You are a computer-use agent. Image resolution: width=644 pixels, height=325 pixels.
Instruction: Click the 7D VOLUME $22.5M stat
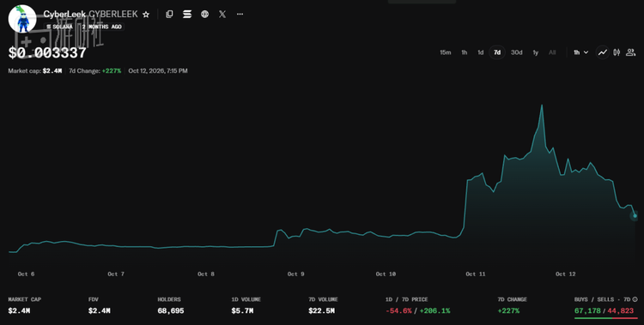pos(323,305)
